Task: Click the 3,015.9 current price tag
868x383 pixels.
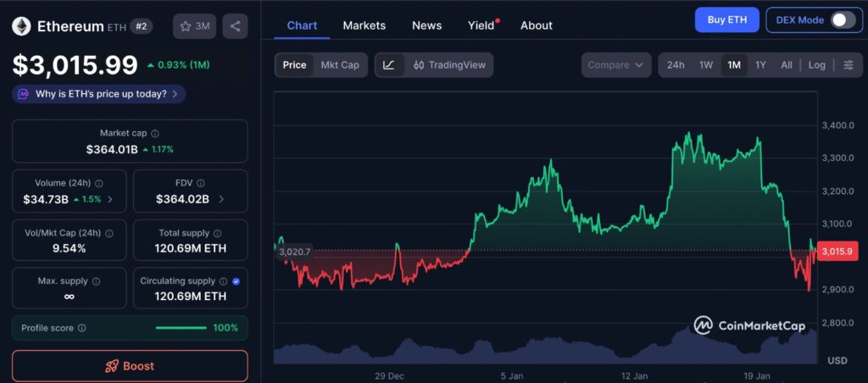Action: click(837, 252)
